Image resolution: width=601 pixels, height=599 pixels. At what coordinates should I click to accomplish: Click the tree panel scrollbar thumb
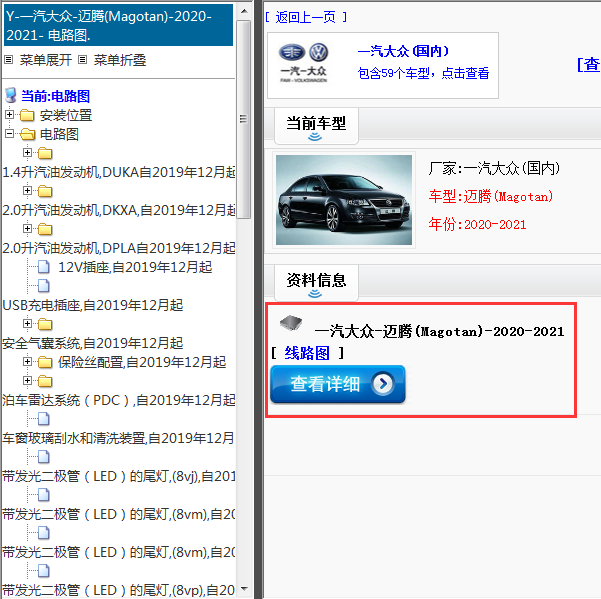(243, 119)
